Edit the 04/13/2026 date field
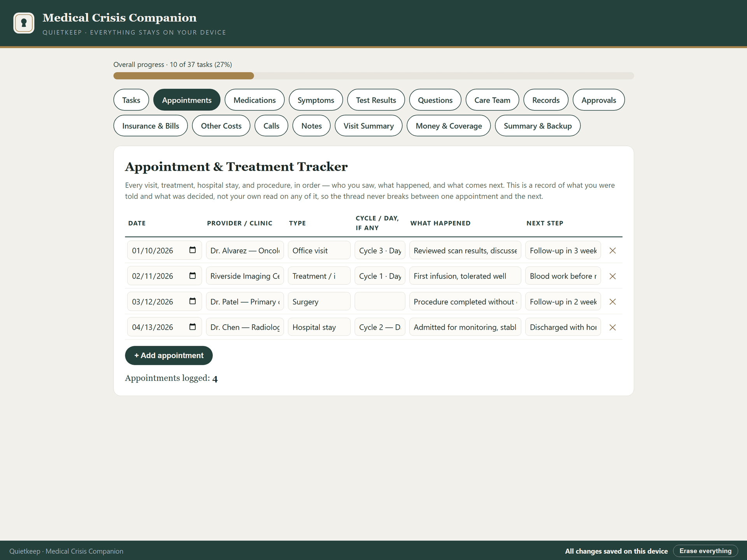Viewport: 747px width, 560px height. pos(164,327)
